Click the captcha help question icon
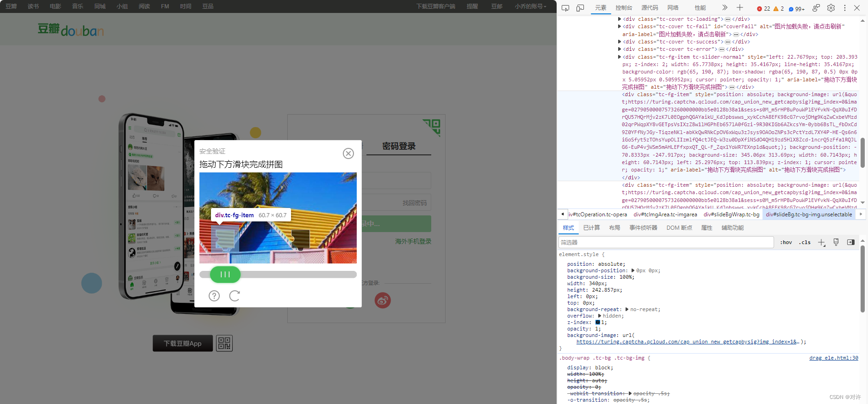 point(214,296)
